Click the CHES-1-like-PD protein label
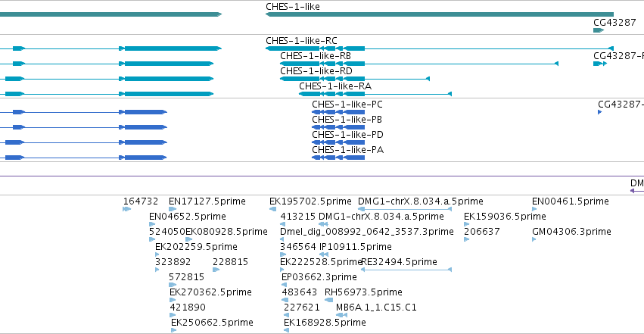644x334 pixels. coord(347,135)
